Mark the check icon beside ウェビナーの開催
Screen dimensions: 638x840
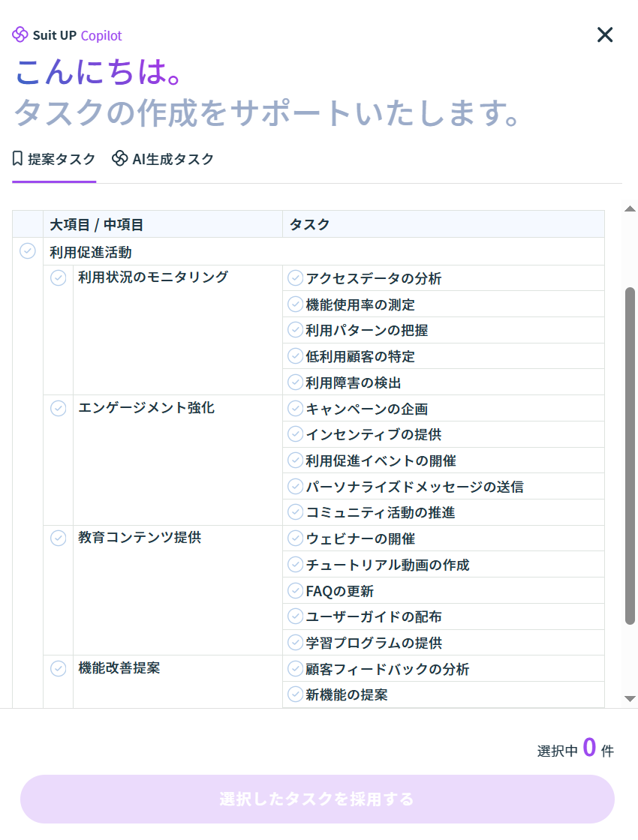(295, 538)
